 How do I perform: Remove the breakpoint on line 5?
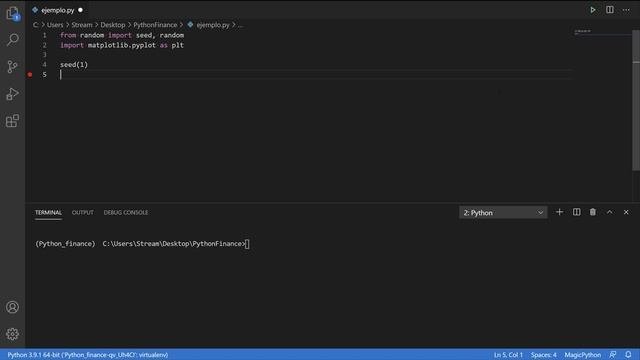[30, 75]
